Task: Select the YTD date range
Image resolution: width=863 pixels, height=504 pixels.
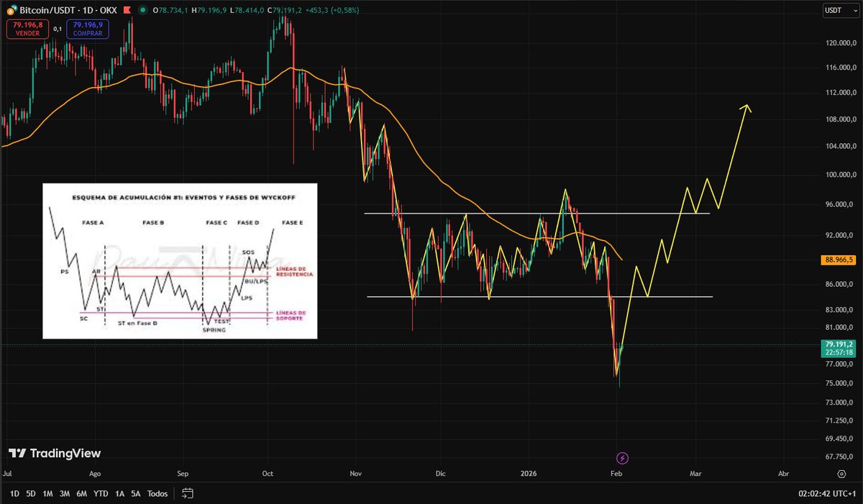Action: coord(101,494)
